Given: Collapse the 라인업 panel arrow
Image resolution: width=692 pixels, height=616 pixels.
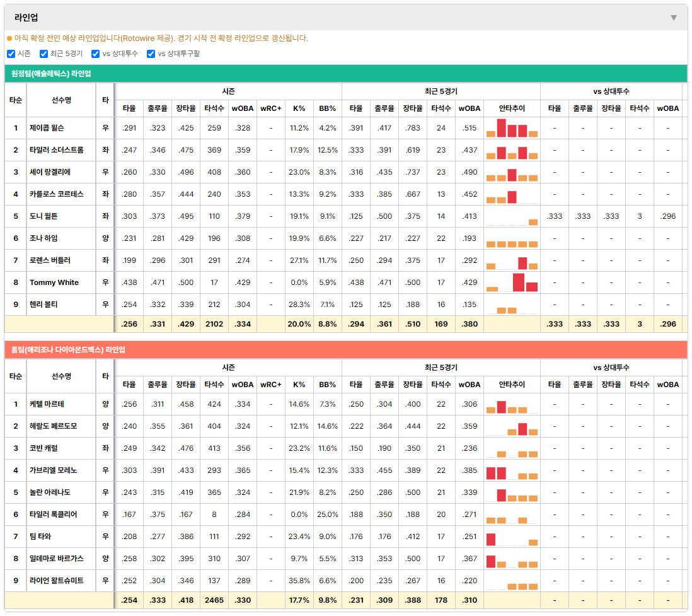Looking at the screenshot, I should pyautogui.click(x=674, y=18).
